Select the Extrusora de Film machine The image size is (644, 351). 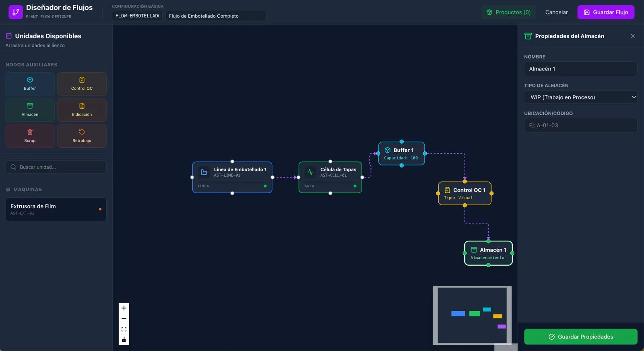click(x=56, y=209)
